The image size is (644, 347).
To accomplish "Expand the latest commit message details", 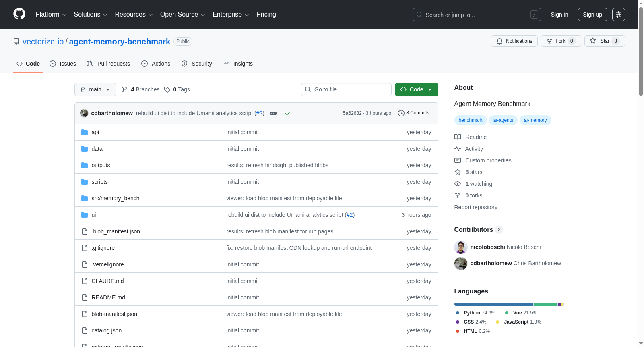I will pyautogui.click(x=273, y=113).
